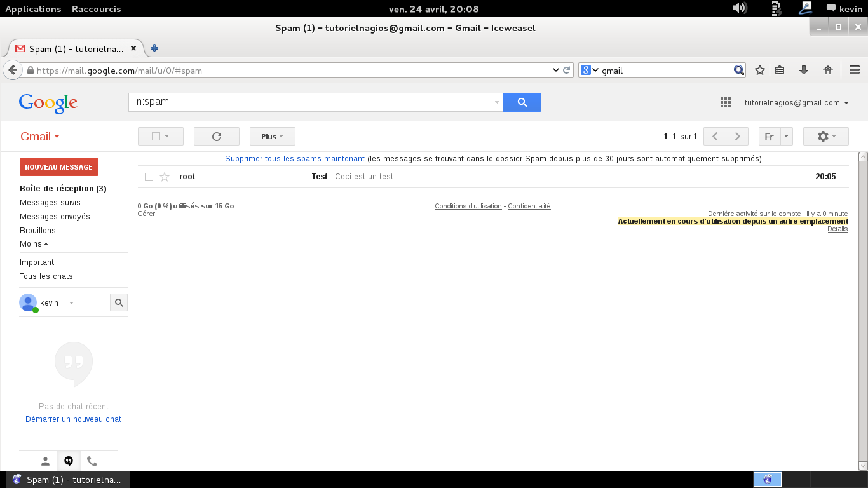Viewport: 868px width, 488px height.
Task: Tick the checkbox for root's message
Action: click(149, 177)
